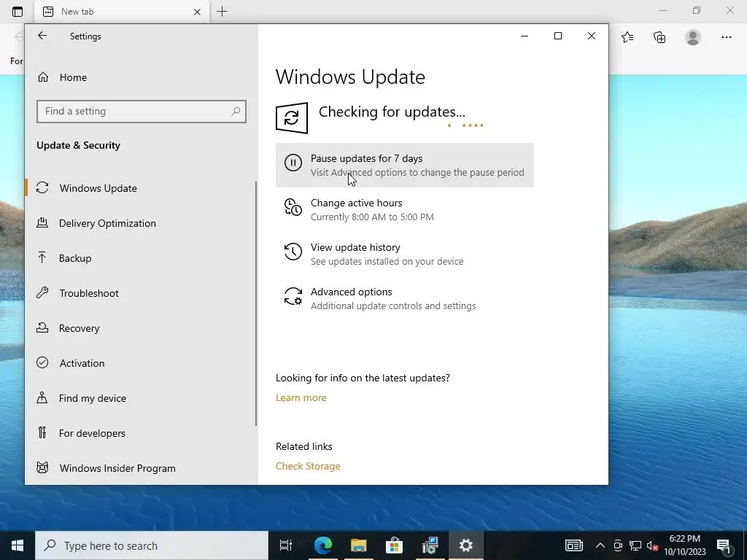Show hidden tray icons chevron
Screen dimensions: 747x560
(600, 545)
